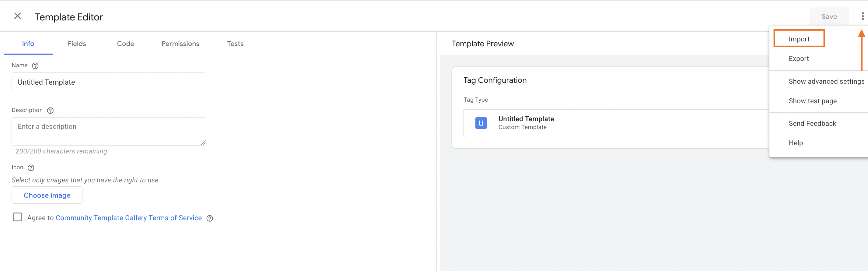Click the blue U template icon
The width and height of the screenshot is (868, 271).
click(481, 123)
